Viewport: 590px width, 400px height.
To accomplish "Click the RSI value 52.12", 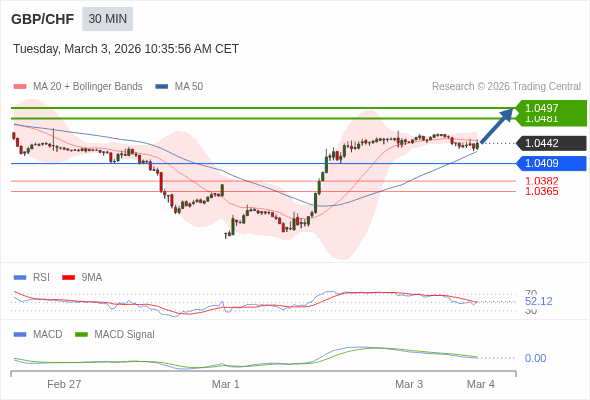I will point(539,301).
